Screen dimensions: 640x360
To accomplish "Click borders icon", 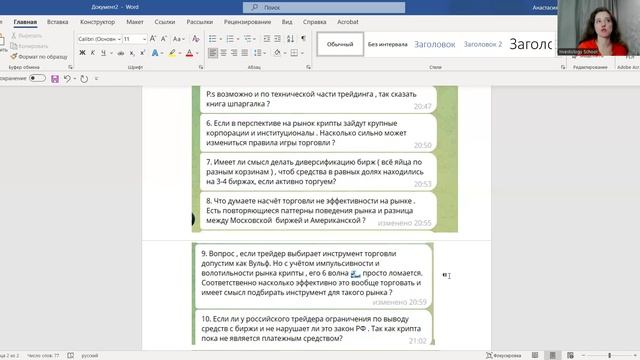I will [294, 53].
